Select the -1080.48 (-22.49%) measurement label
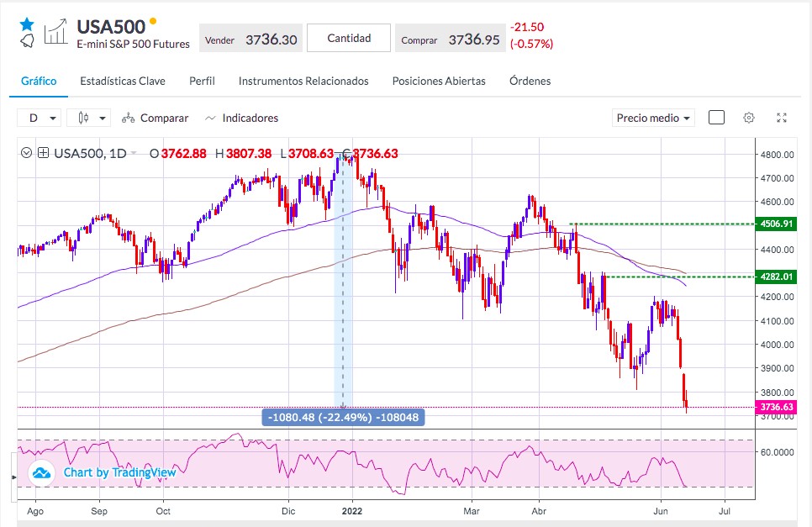This screenshot has height=527, width=812. pos(343,417)
